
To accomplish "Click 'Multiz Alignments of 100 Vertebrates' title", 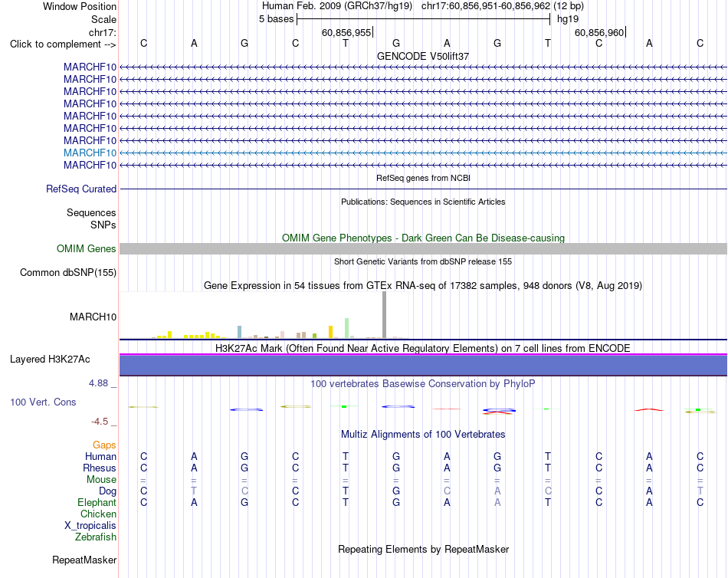I will click(423, 435).
